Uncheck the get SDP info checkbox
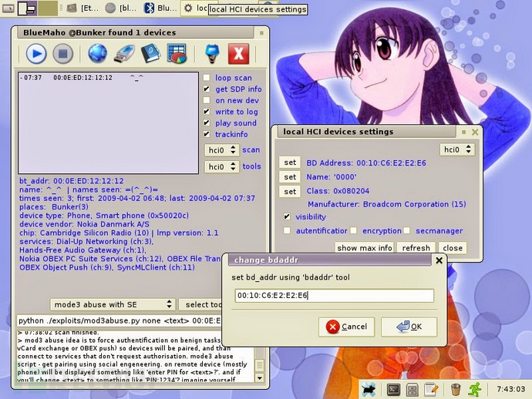 point(207,89)
